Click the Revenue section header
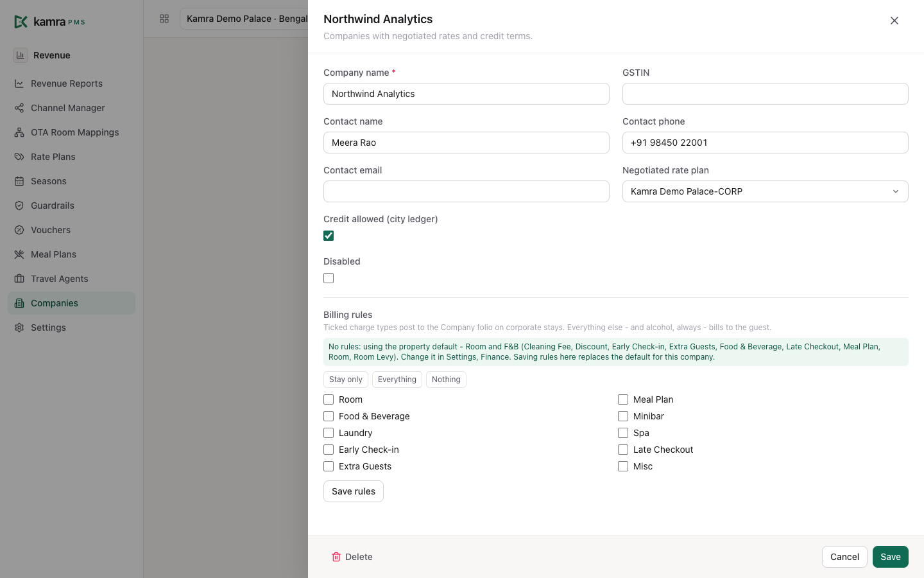The width and height of the screenshot is (924, 578). coord(52,55)
